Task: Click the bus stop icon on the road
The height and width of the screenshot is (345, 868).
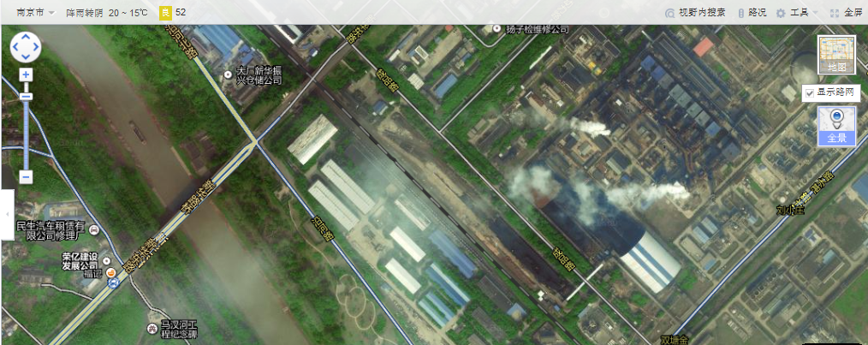Action: click(x=114, y=283)
